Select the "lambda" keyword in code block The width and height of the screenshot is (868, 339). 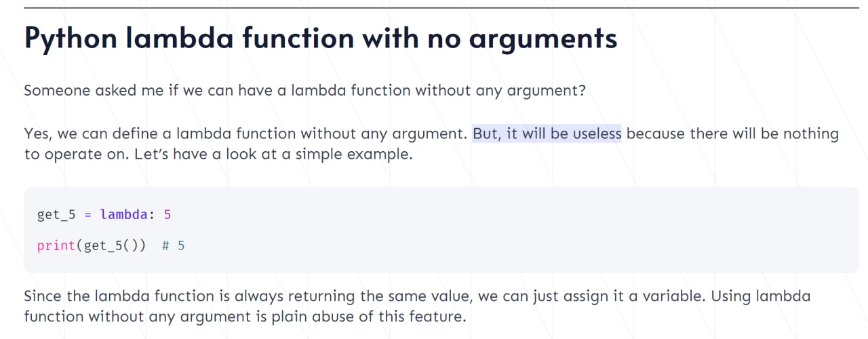(x=124, y=214)
